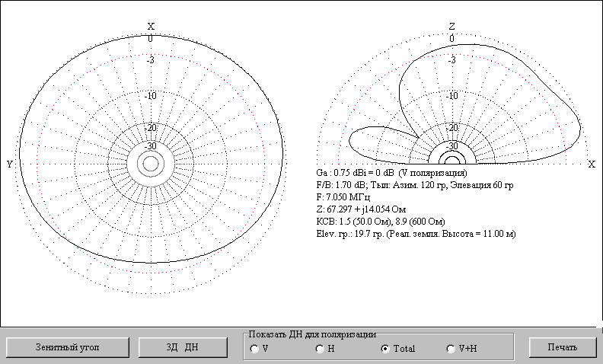The width and height of the screenshot is (603, 364).
Task: Click the X axis label of elevation plot
Action: [x=592, y=164]
